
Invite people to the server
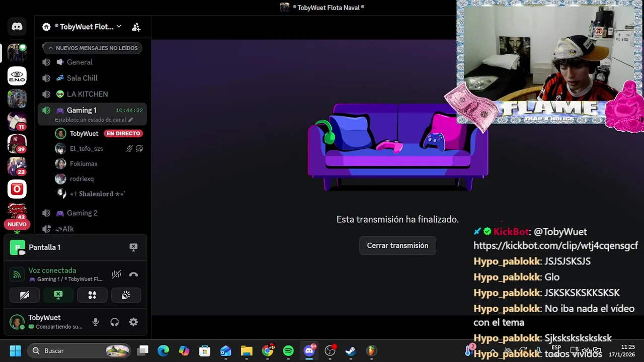coord(136,27)
